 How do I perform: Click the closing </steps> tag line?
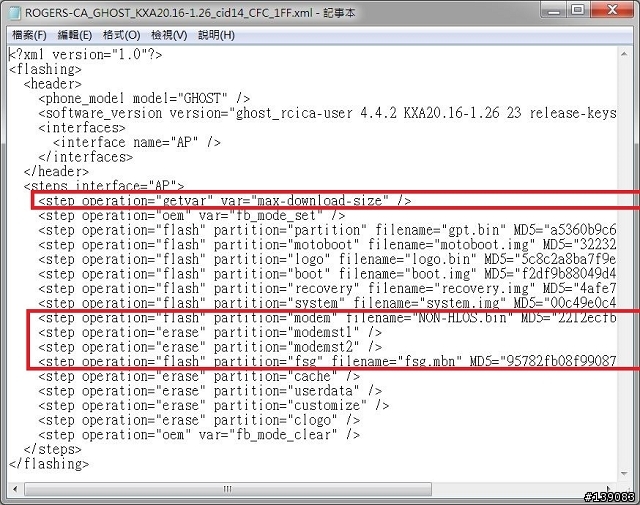point(53,449)
